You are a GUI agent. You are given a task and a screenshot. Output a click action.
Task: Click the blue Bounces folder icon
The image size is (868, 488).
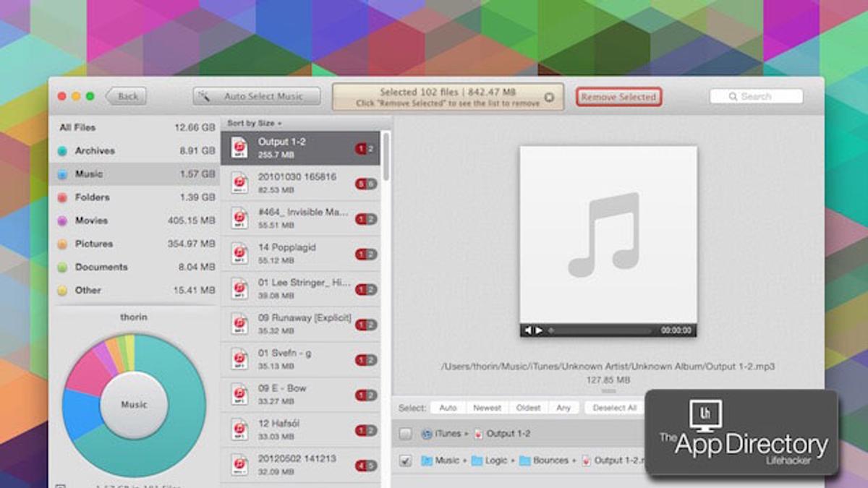[x=525, y=461]
